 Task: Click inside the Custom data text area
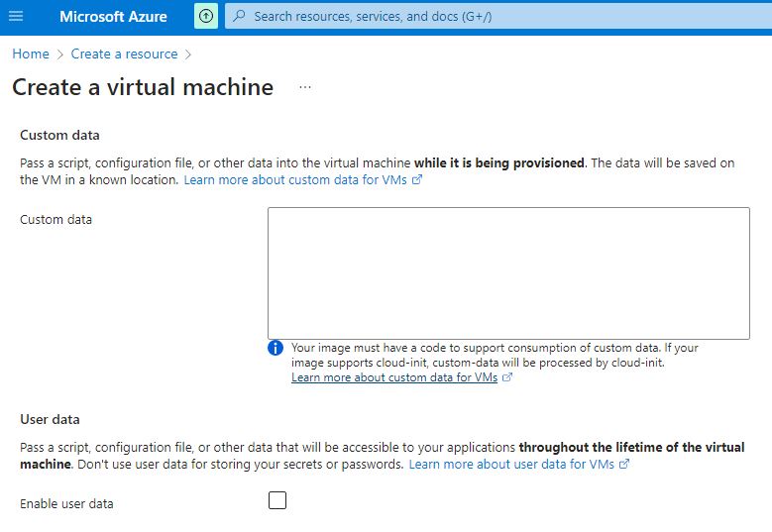[508, 273]
